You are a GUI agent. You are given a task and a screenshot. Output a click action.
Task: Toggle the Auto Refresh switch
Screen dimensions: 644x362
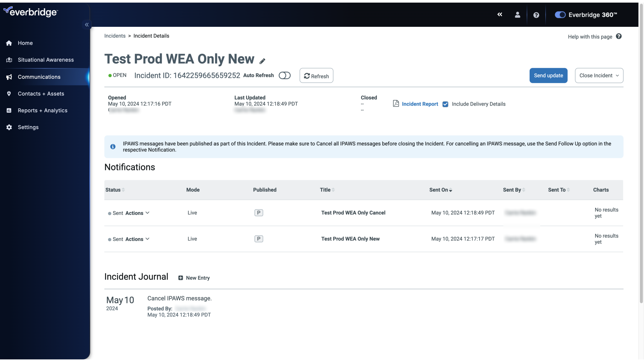284,75
